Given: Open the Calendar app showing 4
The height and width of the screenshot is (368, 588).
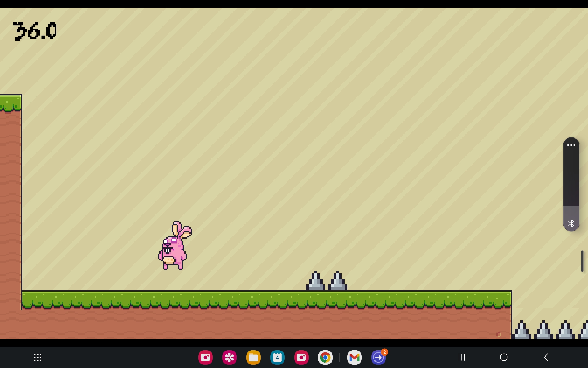Looking at the screenshot, I should (x=277, y=357).
